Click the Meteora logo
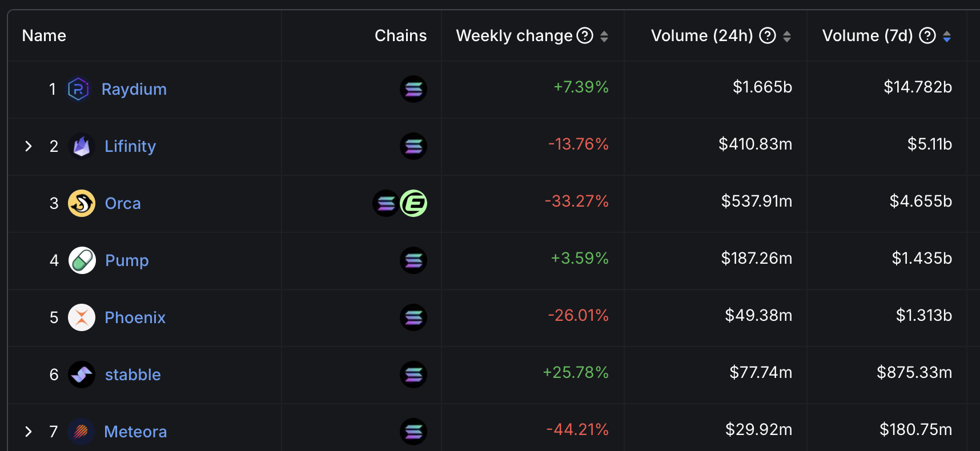980x451 pixels. 82,432
